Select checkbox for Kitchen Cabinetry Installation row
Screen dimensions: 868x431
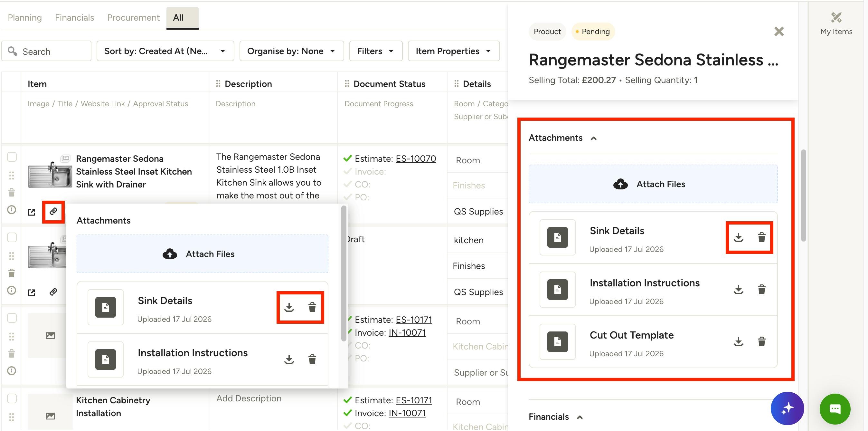(x=12, y=398)
